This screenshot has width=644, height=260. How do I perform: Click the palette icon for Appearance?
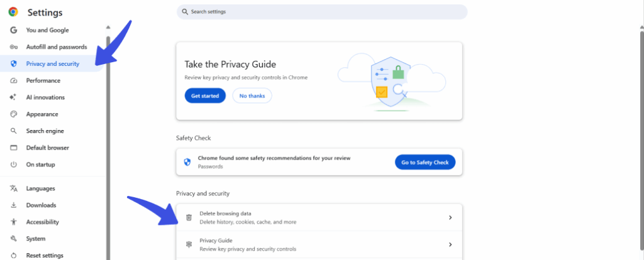(x=14, y=114)
